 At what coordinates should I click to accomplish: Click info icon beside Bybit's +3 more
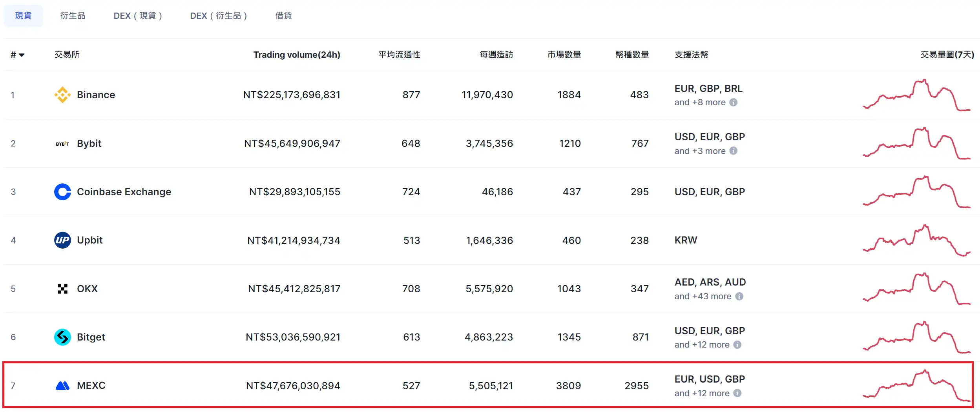(x=733, y=151)
